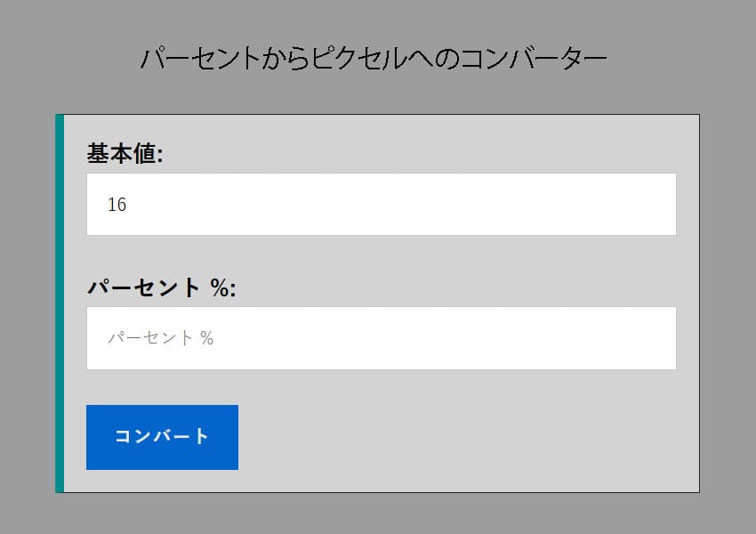Click the bold 基本値 text above the first field
756x534 pixels.
[x=121, y=154]
